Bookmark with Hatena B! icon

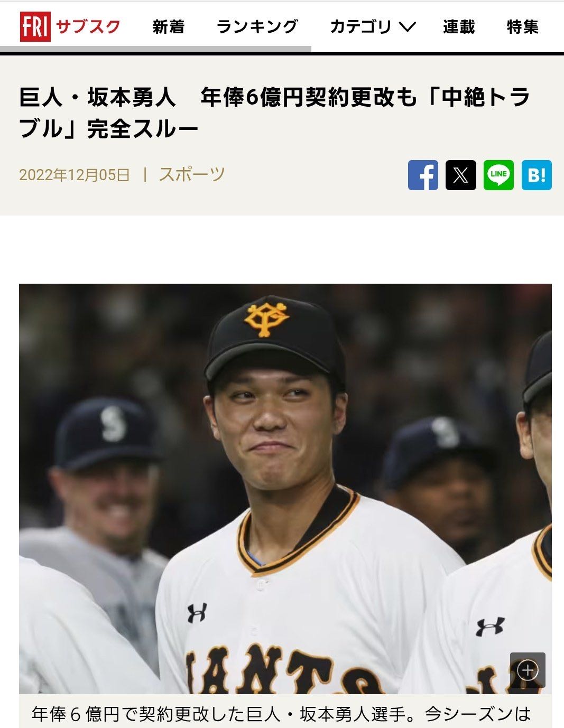pyautogui.click(x=537, y=175)
